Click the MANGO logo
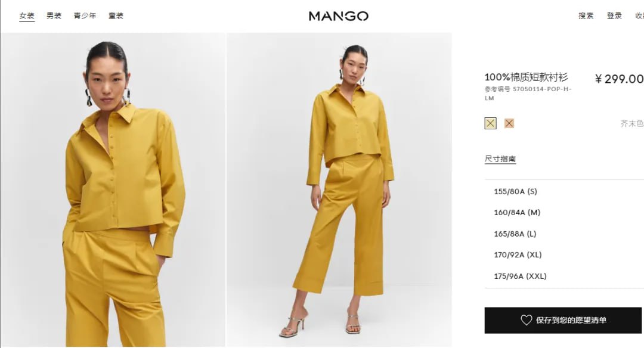 [339, 16]
